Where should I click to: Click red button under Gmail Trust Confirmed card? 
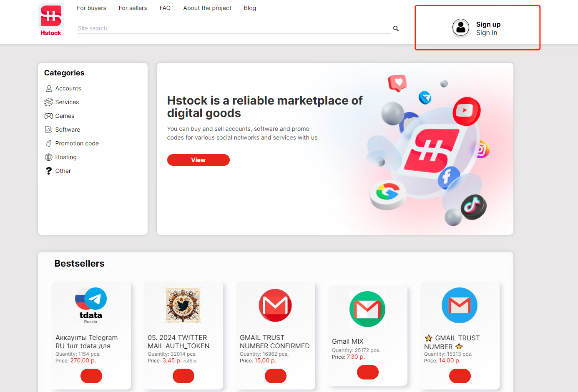pyautogui.click(x=276, y=376)
